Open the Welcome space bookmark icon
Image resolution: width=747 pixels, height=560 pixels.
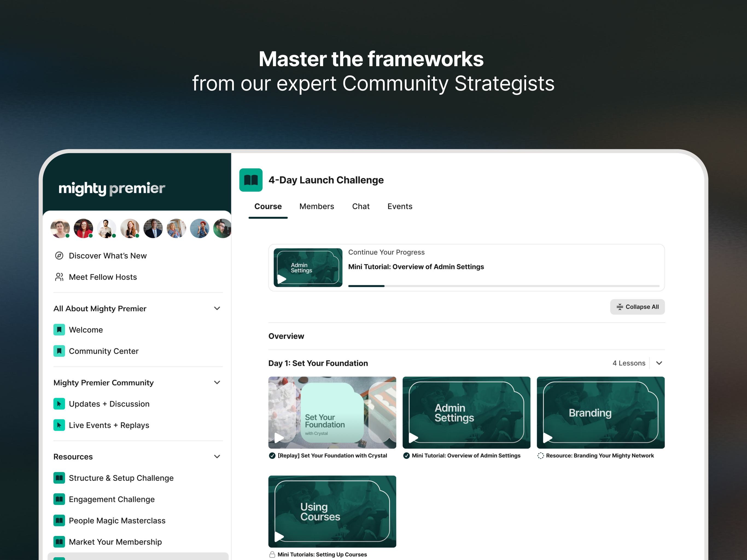coord(59,330)
